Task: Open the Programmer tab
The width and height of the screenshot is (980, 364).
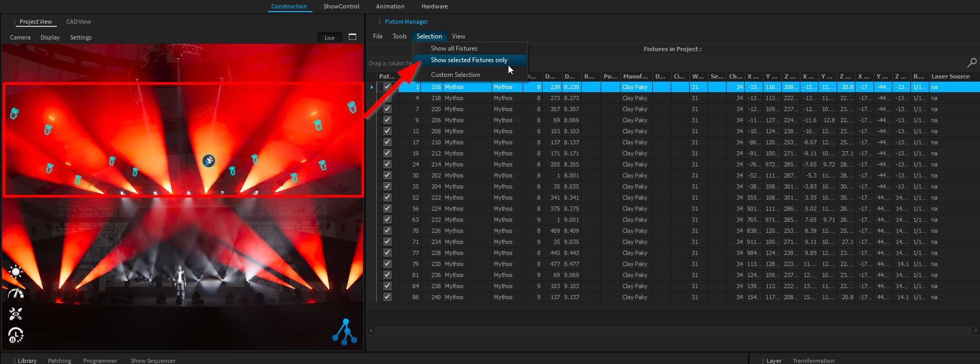Action: 100,361
